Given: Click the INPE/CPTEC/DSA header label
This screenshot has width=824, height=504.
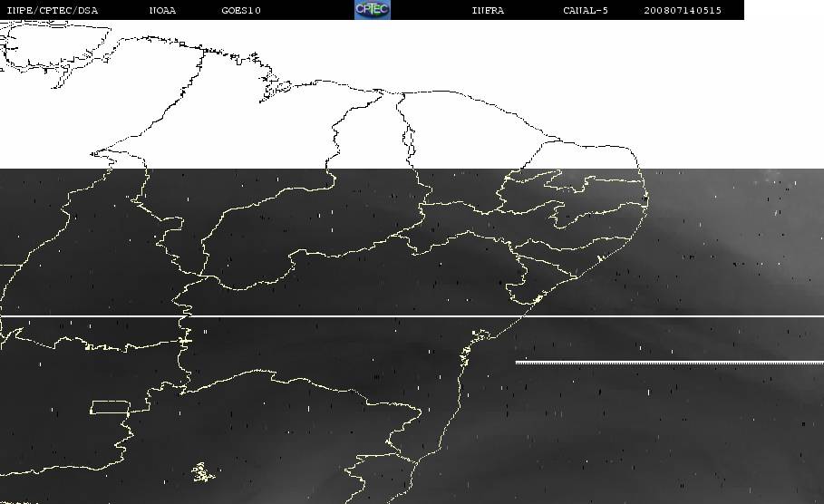Looking at the screenshot, I should 52,11.
